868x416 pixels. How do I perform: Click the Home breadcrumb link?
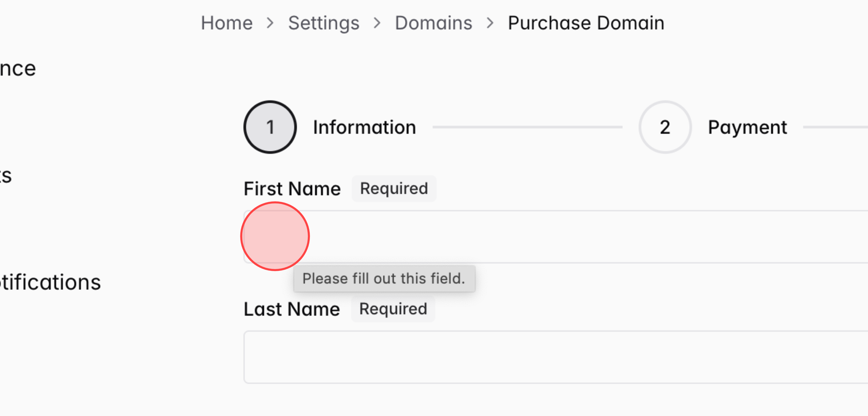[x=226, y=23]
